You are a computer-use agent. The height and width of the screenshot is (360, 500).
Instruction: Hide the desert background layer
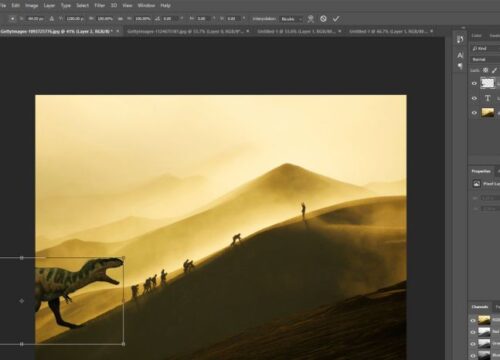[474, 113]
